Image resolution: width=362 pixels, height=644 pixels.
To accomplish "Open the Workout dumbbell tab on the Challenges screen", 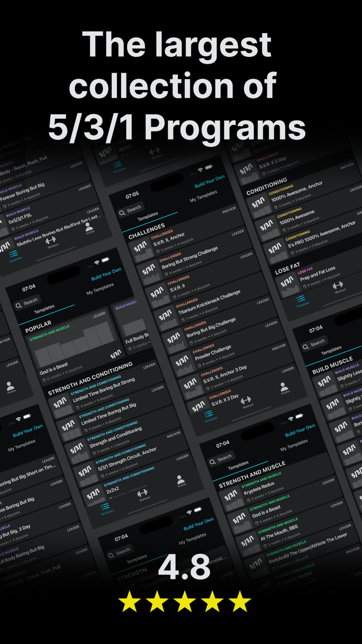I will [246, 401].
